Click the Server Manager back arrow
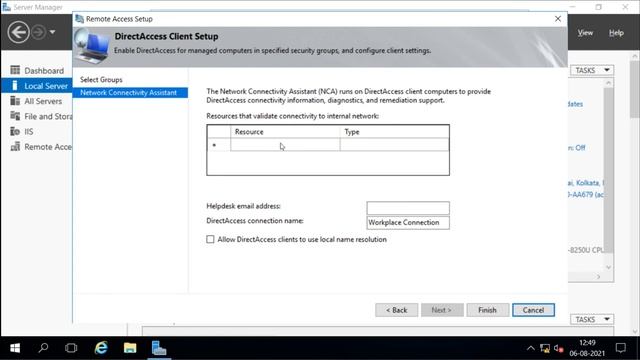Viewport: 640px width, 360px height. pos(18,32)
